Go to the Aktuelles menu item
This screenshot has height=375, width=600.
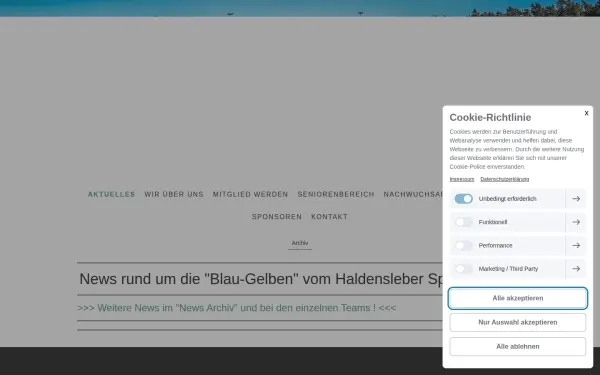(111, 194)
